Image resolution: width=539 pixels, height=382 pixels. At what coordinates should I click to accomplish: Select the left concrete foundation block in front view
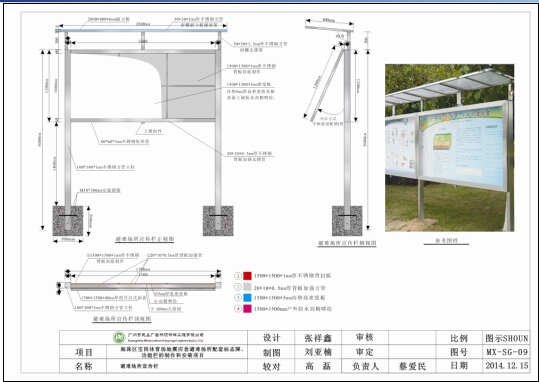pyautogui.click(x=68, y=221)
